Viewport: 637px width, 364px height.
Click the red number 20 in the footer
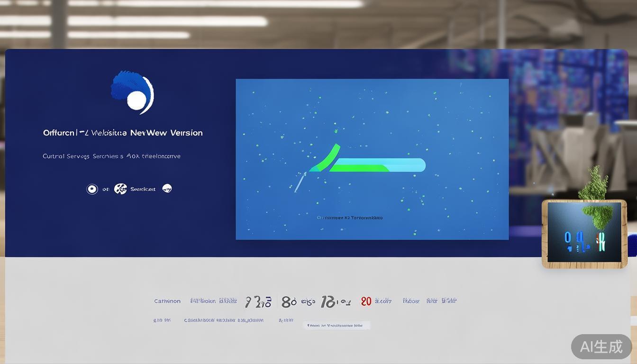[x=366, y=301]
